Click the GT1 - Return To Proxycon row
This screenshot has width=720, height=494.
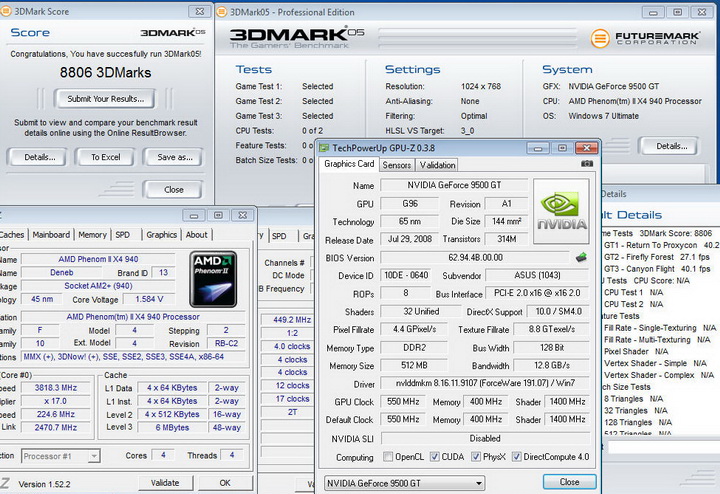click(661, 245)
